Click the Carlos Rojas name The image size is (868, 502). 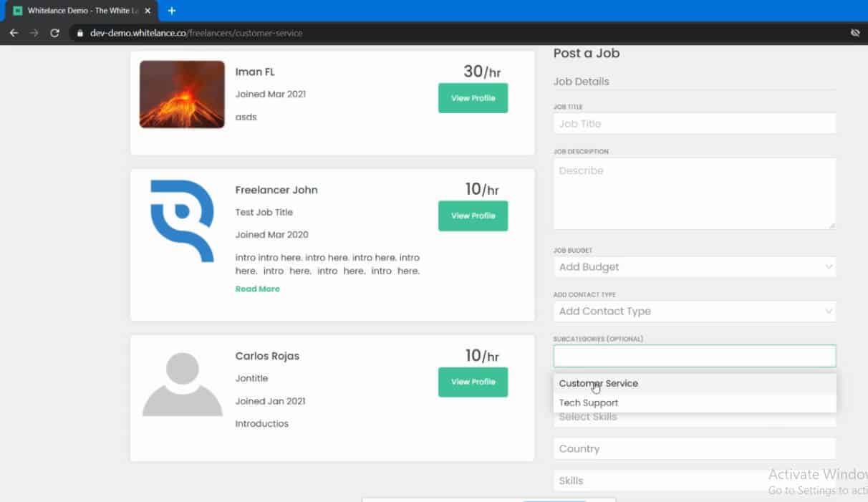coord(267,356)
